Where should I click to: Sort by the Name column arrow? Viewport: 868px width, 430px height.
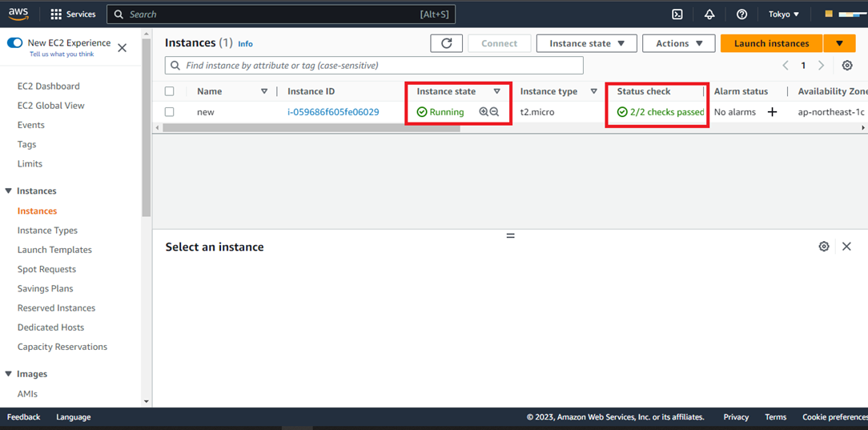(264, 91)
